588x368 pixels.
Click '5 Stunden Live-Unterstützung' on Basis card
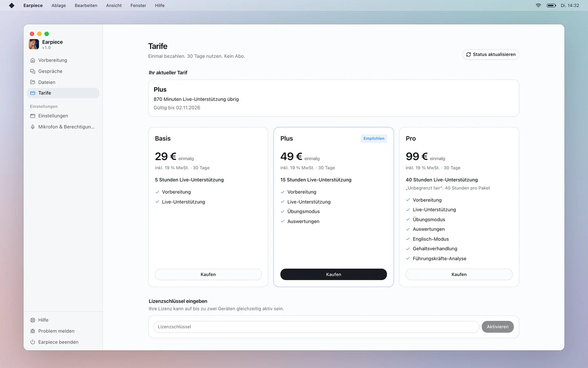coord(189,180)
